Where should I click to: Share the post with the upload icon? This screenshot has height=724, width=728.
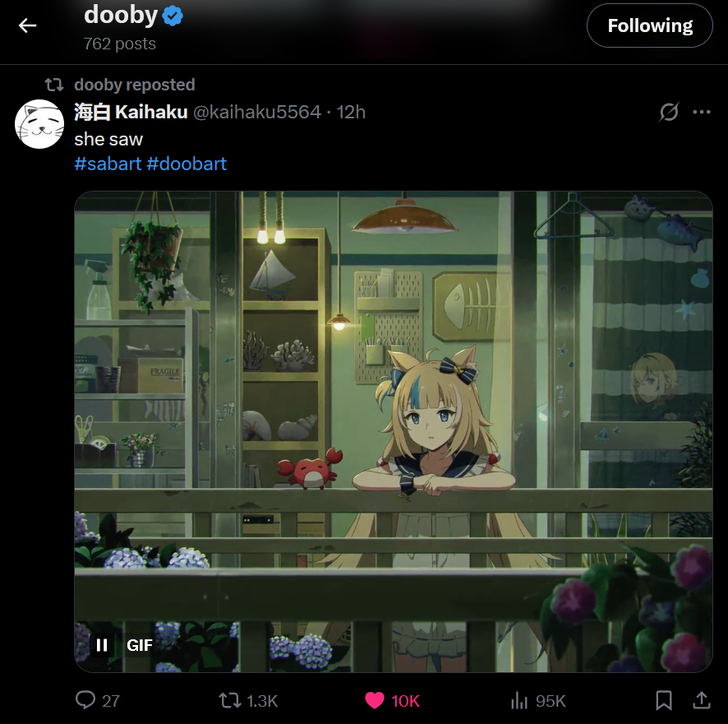coord(702,700)
